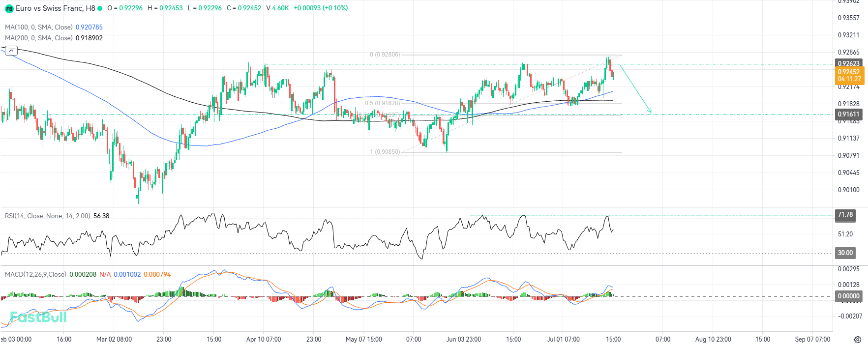Click the MACD -0.00207 axis label
868x345 pixels.
tap(850, 316)
